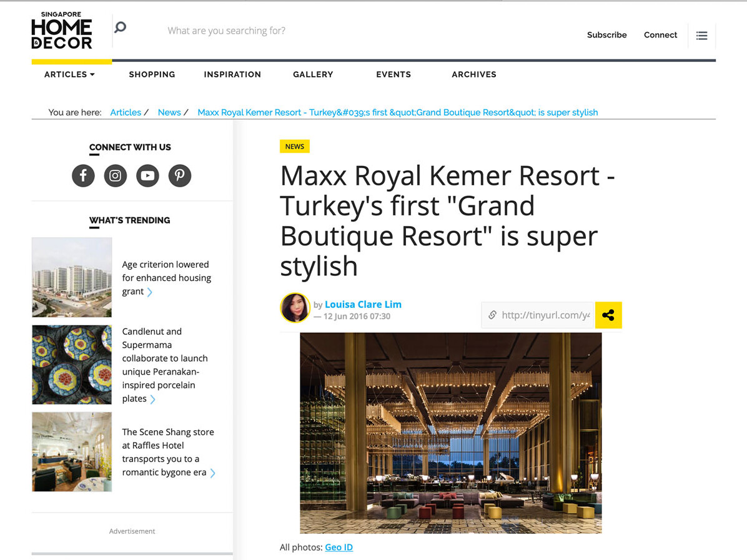The width and height of the screenshot is (747, 560).
Task: Open the Peranakan plates thumbnail
Action: pyautogui.click(x=72, y=365)
